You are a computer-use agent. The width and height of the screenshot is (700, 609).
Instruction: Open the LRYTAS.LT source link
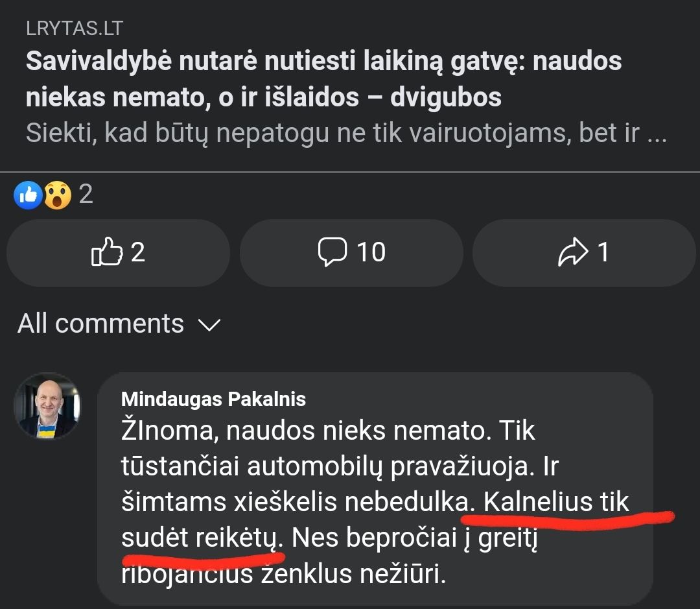(x=74, y=29)
